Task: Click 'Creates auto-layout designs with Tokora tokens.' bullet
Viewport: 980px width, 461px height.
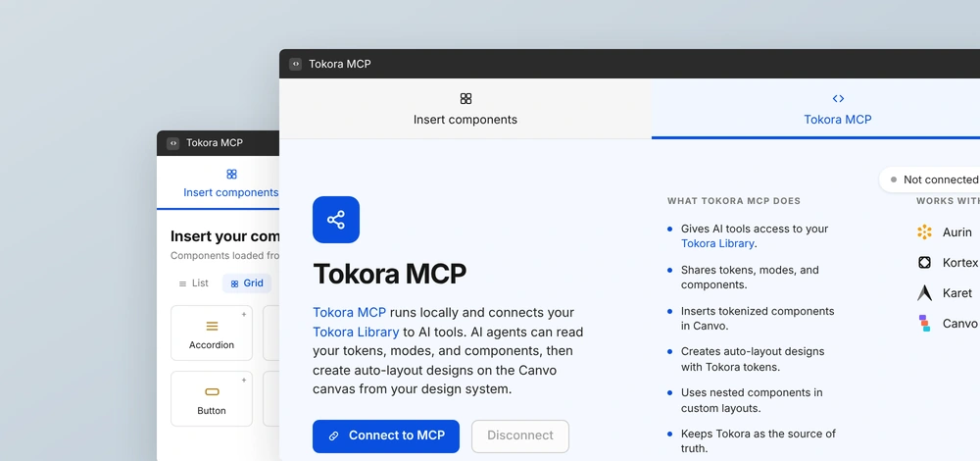Action: [751, 359]
